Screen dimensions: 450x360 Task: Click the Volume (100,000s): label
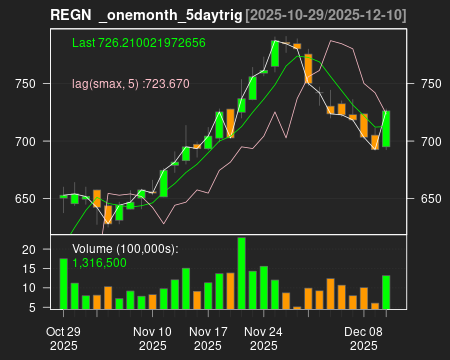point(125,249)
